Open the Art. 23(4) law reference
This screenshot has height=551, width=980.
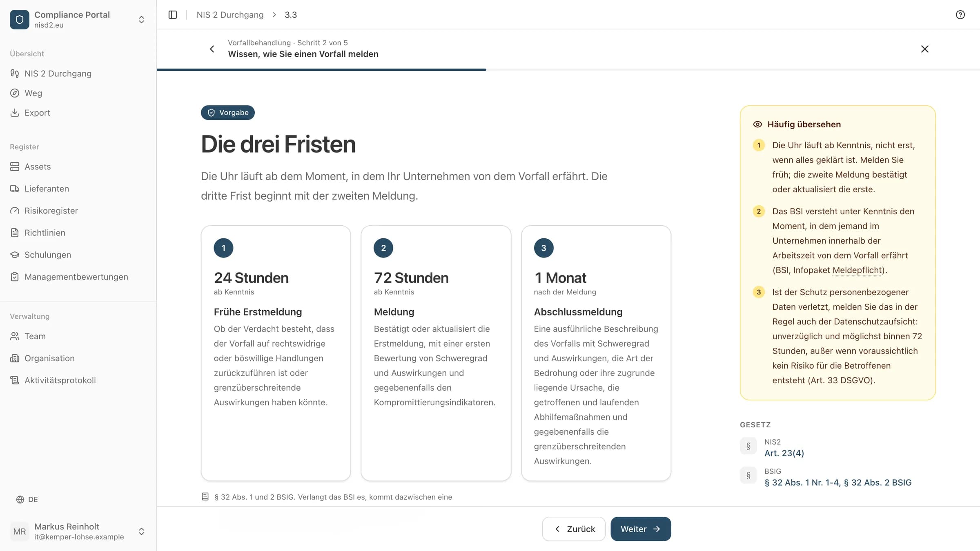tap(784, 453)
